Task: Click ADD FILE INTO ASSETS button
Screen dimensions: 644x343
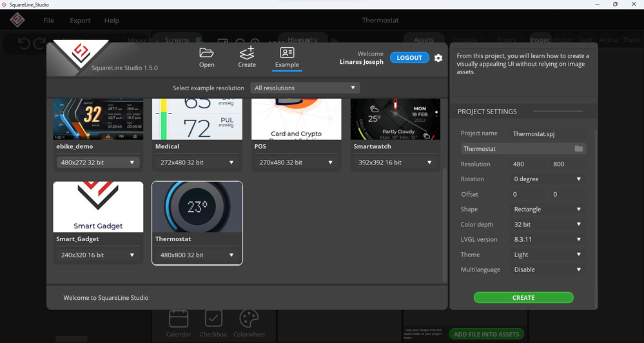Action: [486, 335]
